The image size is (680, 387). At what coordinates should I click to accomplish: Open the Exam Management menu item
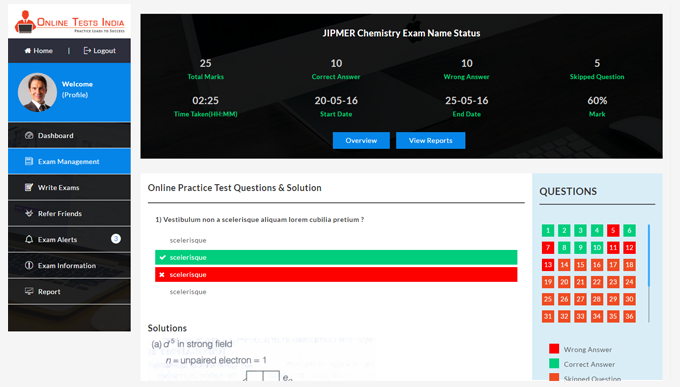point(69,161)
